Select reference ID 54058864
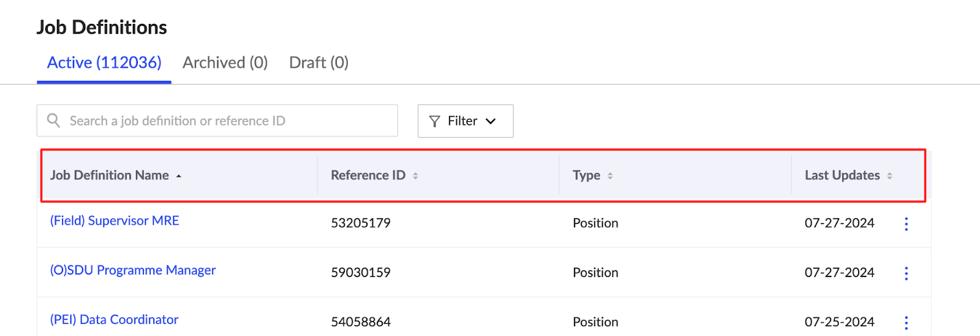 361,322
